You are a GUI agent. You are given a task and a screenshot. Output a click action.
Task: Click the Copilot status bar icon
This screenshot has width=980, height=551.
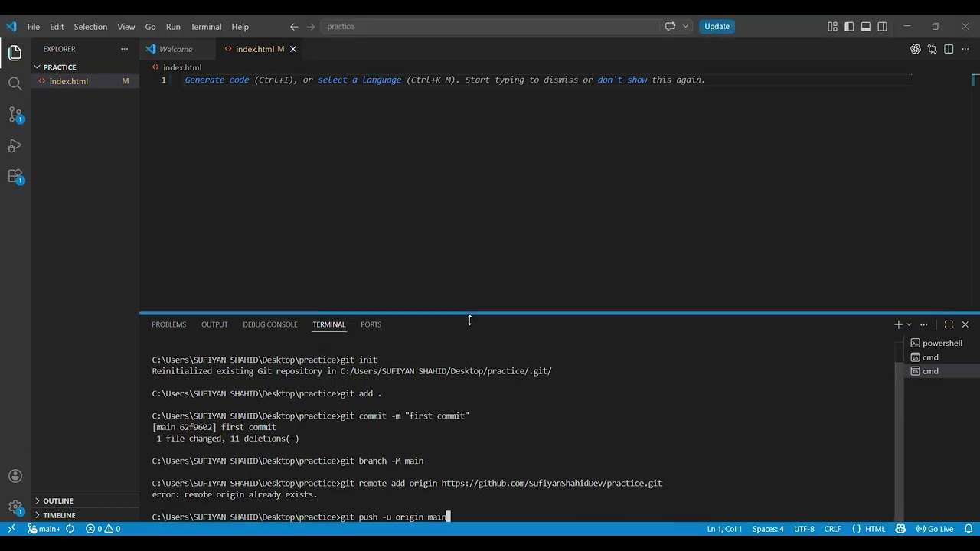point(900,529)
